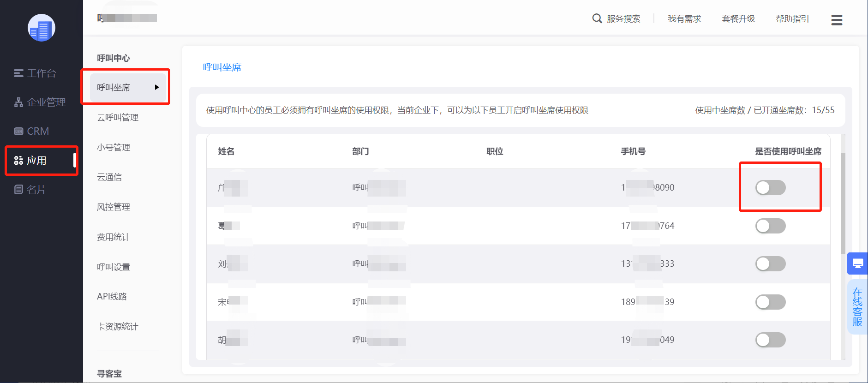The height and width of the screenshot is (383, 868).
Task: Open API线路 menu item
Action: (112, 296)
